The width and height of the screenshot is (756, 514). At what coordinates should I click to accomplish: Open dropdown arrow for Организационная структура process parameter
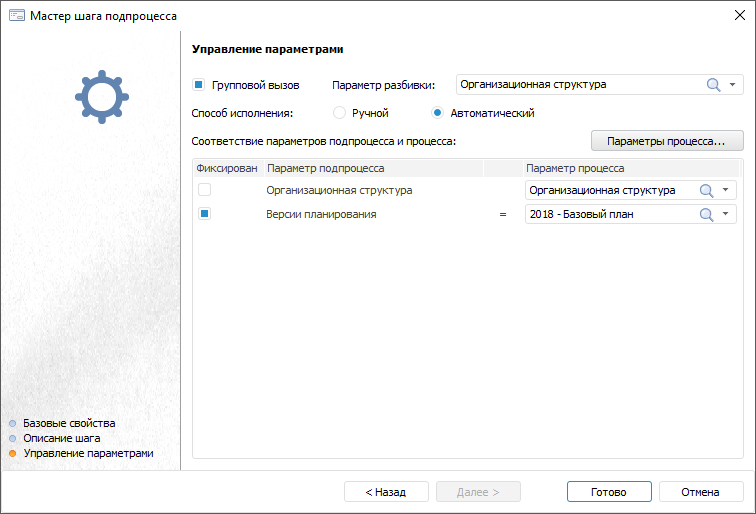point(725,190)
